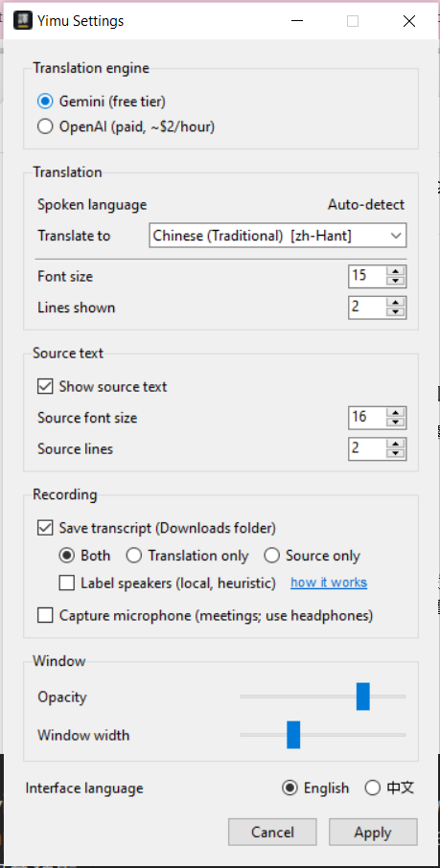Open the 'how it works' link
Image resolution: width=440 pixels, height=868 pixels.
(329, 582)
